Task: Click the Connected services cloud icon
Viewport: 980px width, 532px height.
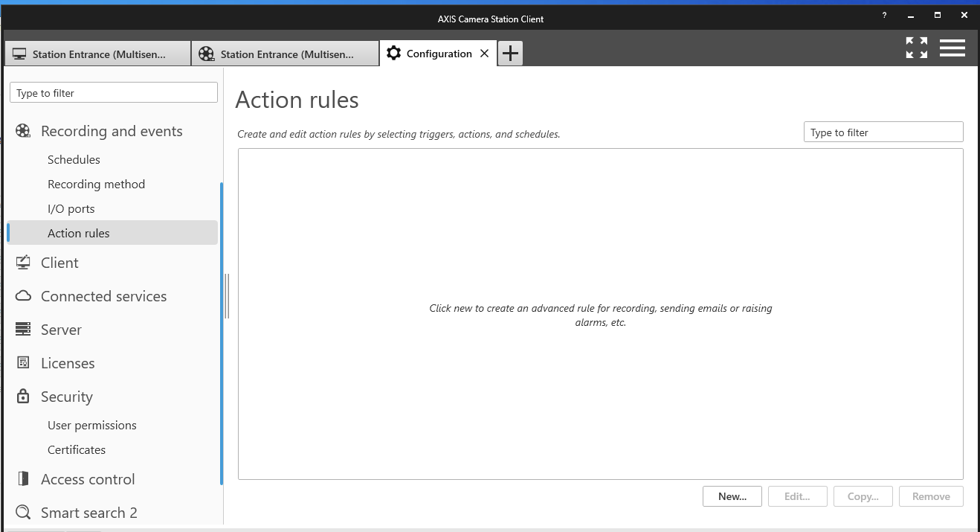Action: pos(23,296)
